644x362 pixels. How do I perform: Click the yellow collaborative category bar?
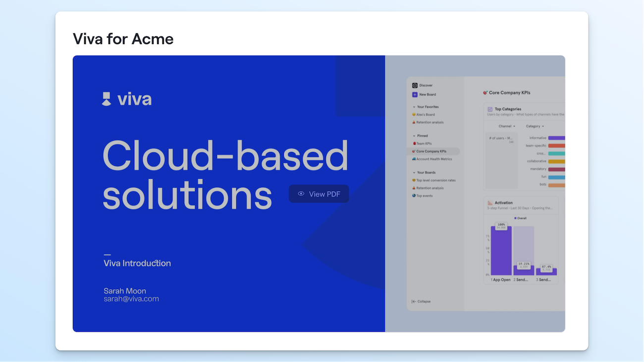556,161
